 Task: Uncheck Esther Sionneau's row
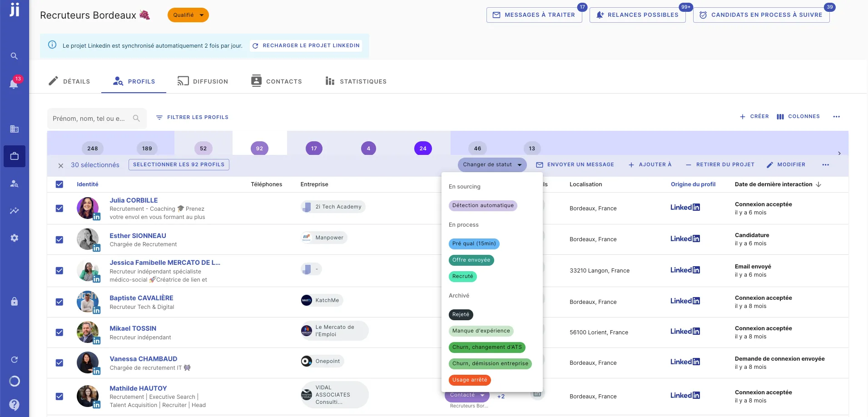pos(60,240)
